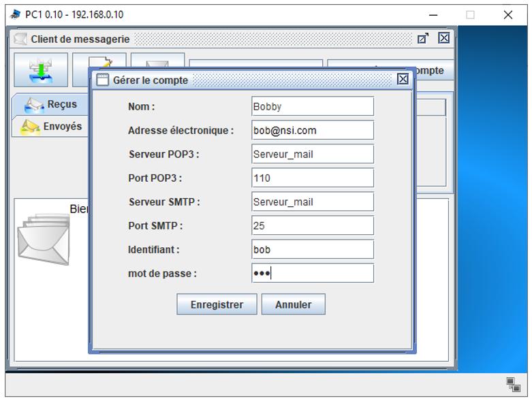Viewport: 532px width, 401px height.
Task: Click the Gérer le compte window icon
Action: point(102,80)
